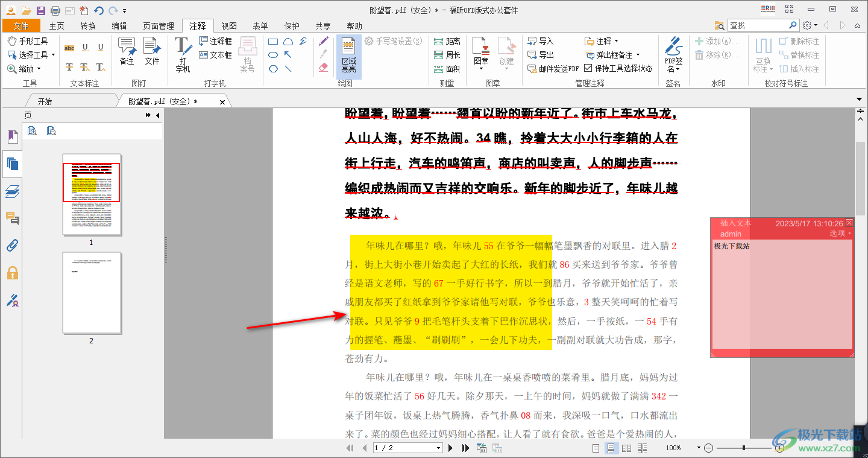Click the Print icon in quick toolbar

[55, 10]
